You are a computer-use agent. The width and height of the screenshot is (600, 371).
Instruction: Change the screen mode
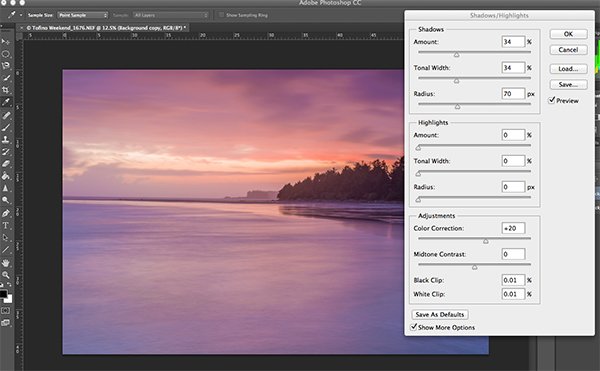tap(5, 323)
